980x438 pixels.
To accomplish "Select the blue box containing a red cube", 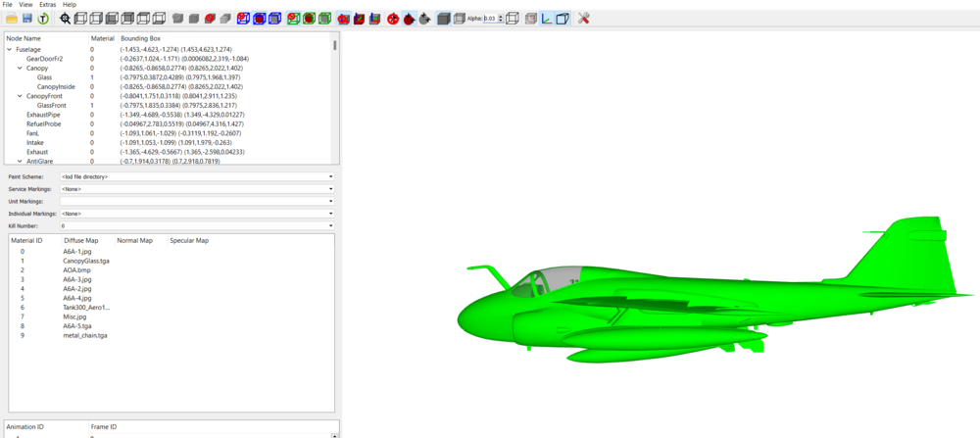I will 259,19.
